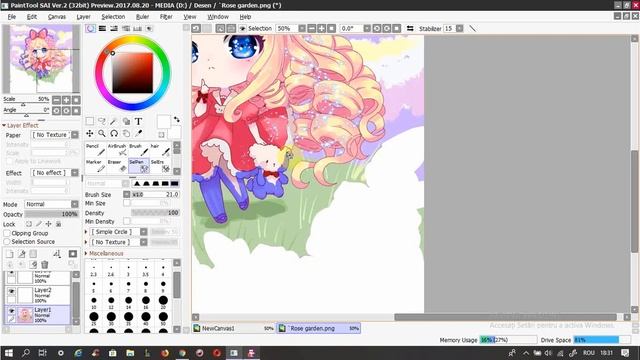Viewport: 640px width, 360px height.
Task: Open the Canvas menu
Action: pyautogui.click(x=57, y=17)
